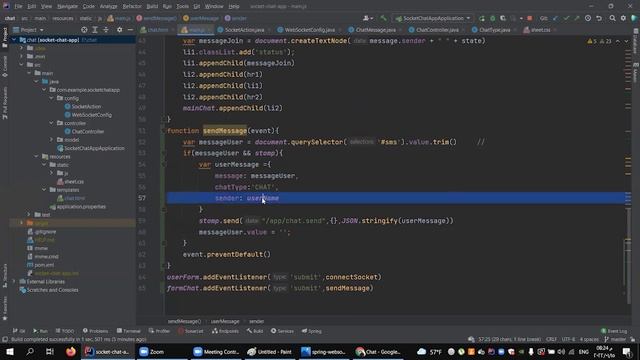Open Firefox from the Windows taskbar
The image size is (640, 360).
tap(71, 351)
